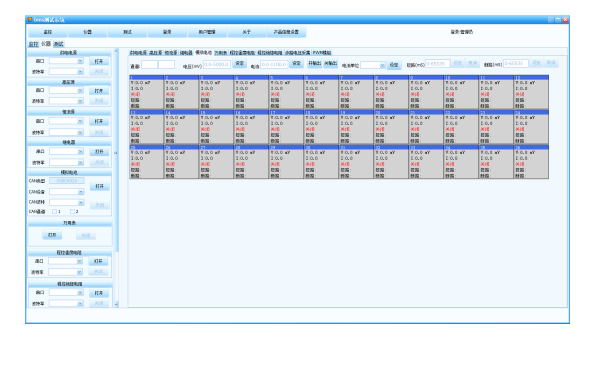This screenshot has height=384, width=589.
Task: Click the left panel's scroll-down arrow
Action: pyautogui.click(x=116, y=304)
